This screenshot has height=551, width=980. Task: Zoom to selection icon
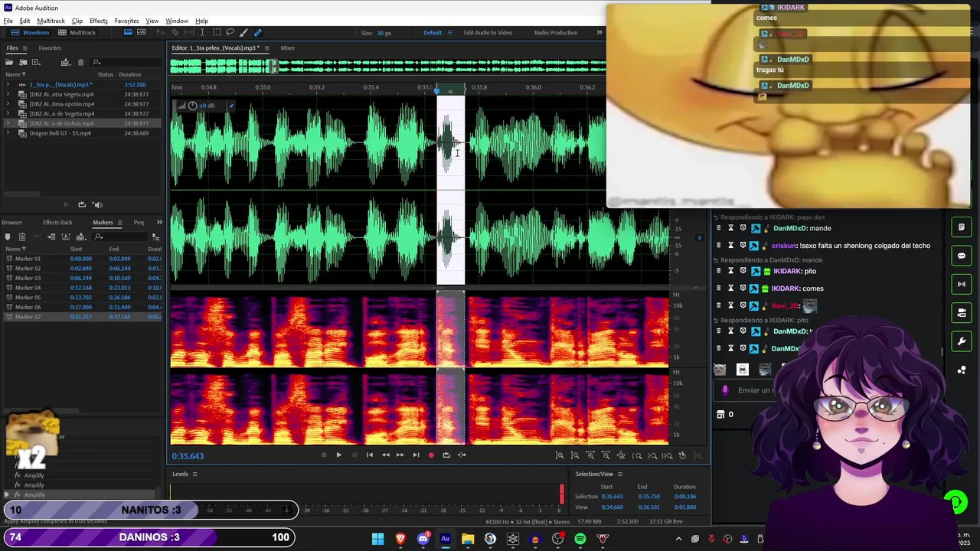coord(667,455)
